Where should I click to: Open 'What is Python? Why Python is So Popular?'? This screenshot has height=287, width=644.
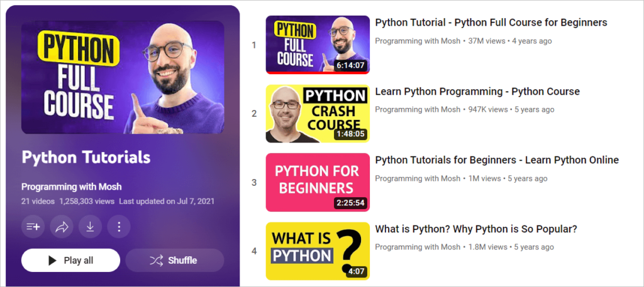[x=475, y=229]
